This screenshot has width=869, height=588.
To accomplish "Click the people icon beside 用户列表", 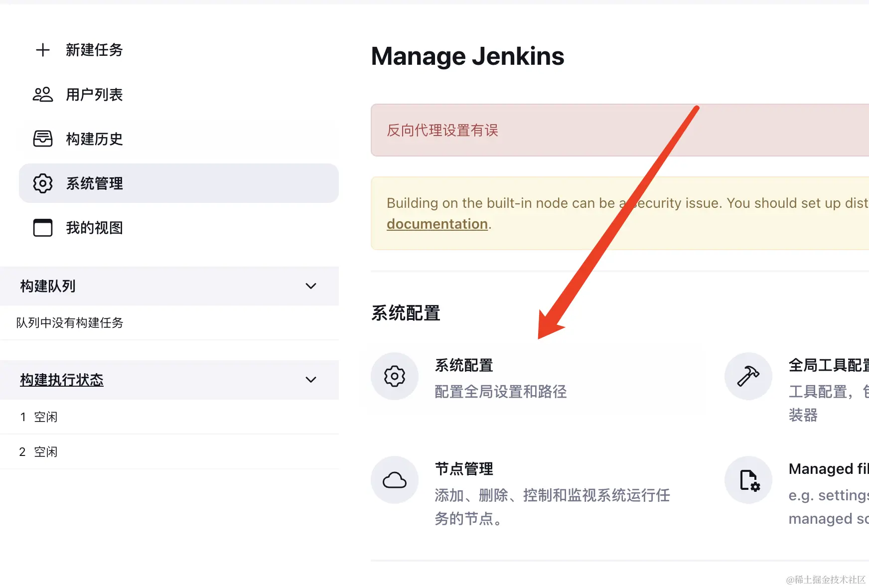I will pyautogui.click(x=43, y=94).
